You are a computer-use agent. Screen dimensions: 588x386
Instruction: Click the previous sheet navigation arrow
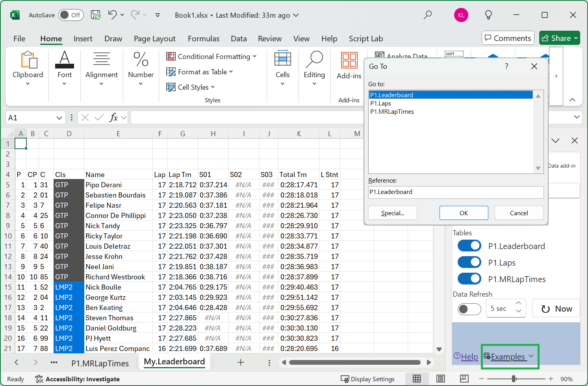pos(16,362)
